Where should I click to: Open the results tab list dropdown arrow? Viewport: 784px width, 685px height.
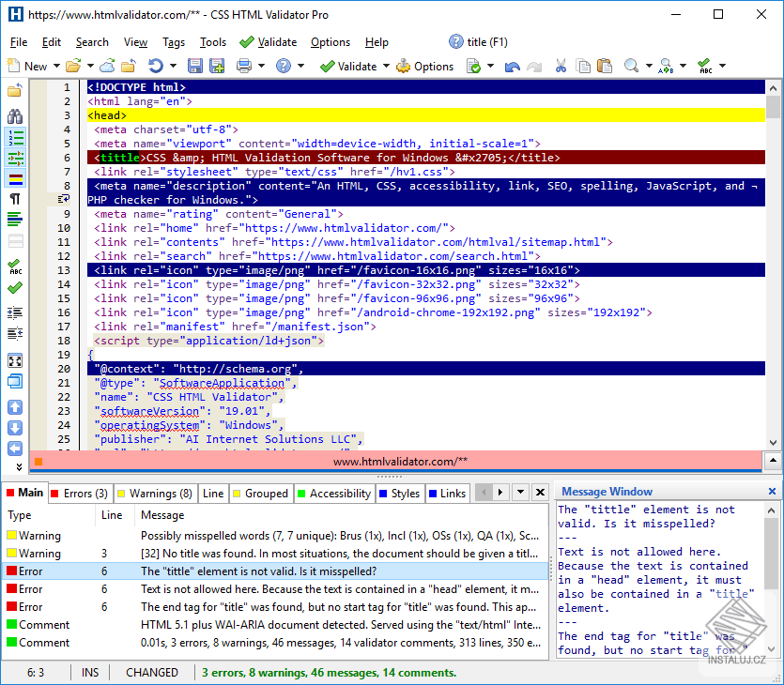[520, 493]
